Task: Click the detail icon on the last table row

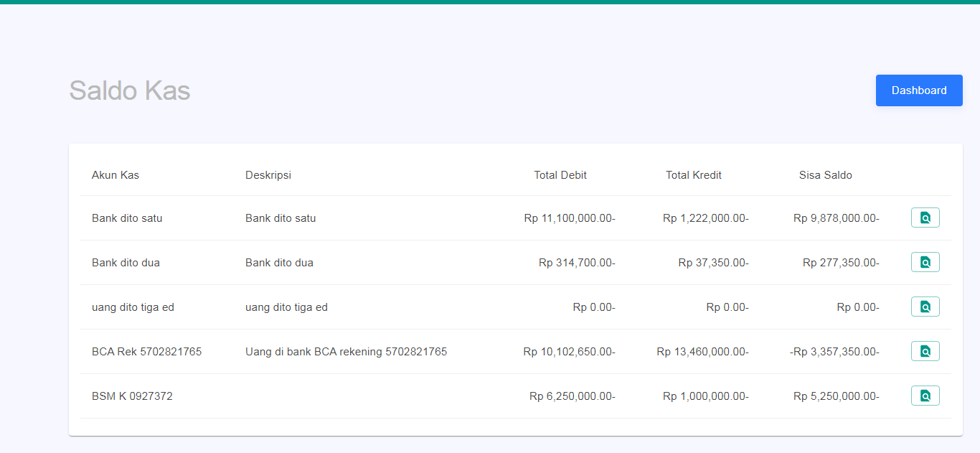Action: pos(925,395)
